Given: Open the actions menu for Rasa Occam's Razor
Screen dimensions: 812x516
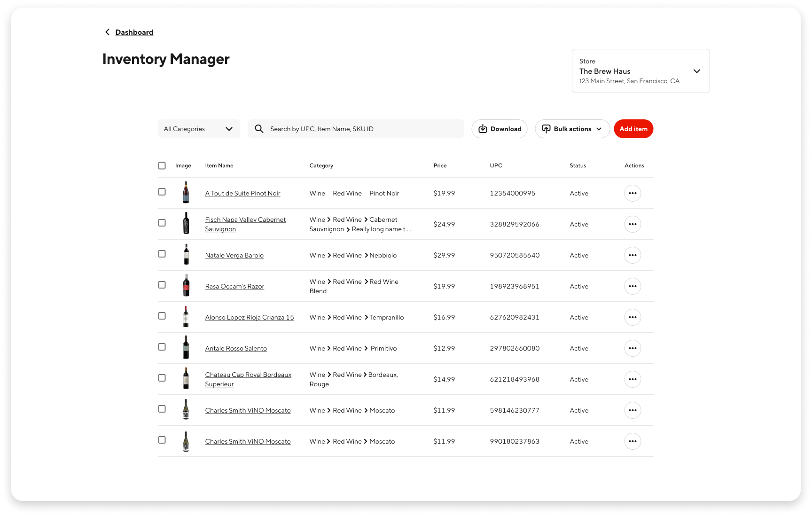Looking at the screenshot, I should pyautogui.click(x=632, y=286).
